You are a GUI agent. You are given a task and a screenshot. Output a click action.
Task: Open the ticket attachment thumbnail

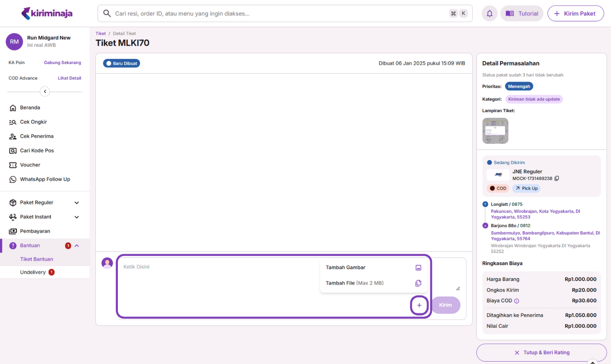click(x=495, y=131)
